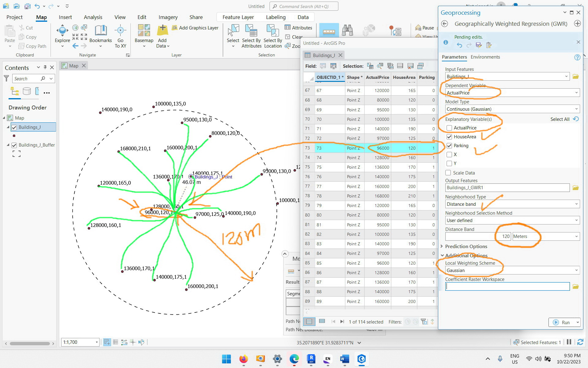Switch to the Environments tab
The height and width of the screenshot is (368, 588).
point(485,57)
